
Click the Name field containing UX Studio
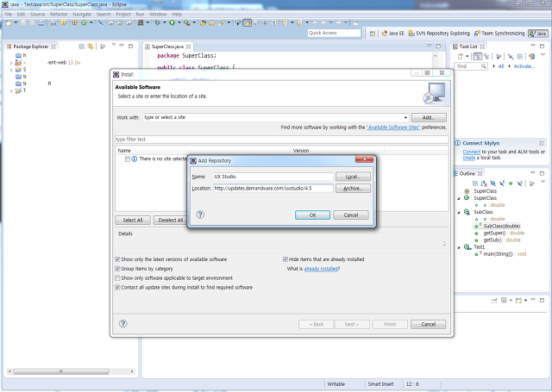tap(273, 177)
